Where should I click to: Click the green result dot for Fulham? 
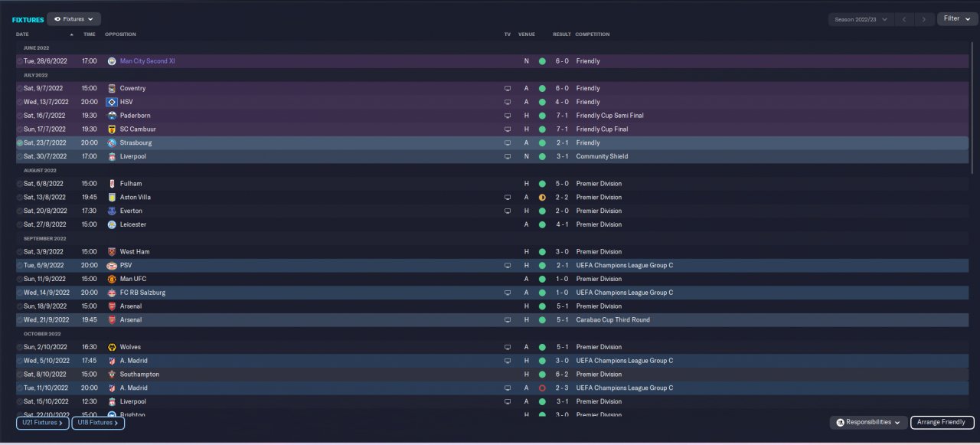[542, 184]
